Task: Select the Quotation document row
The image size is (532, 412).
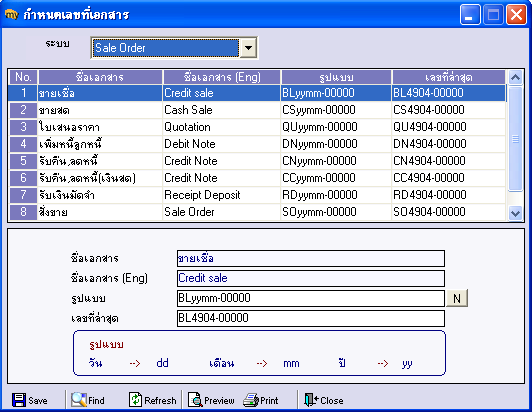Action: pyautogui.click(x=257, y=127)
